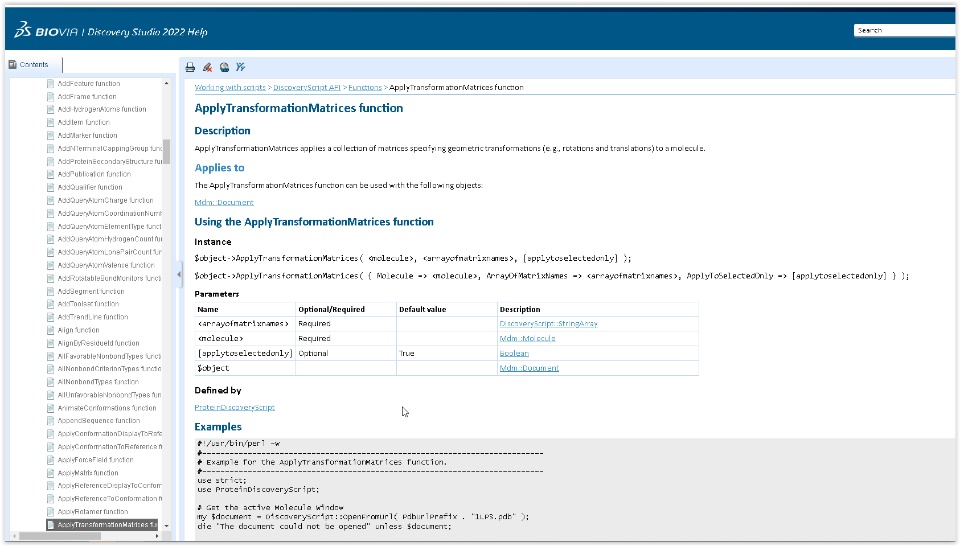Viewport: 960px width, 546px height.
Task: Follow the Mdm::Document link under Applies to
Action: pos(223,203)
